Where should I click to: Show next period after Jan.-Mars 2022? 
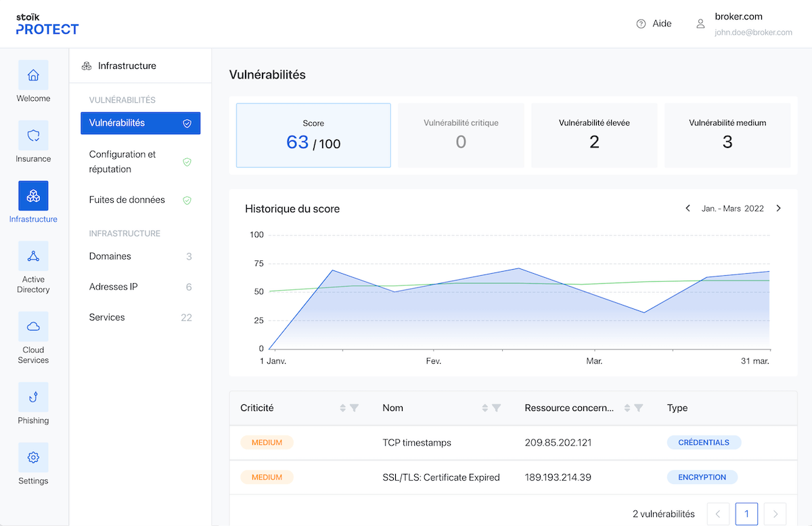778,208
